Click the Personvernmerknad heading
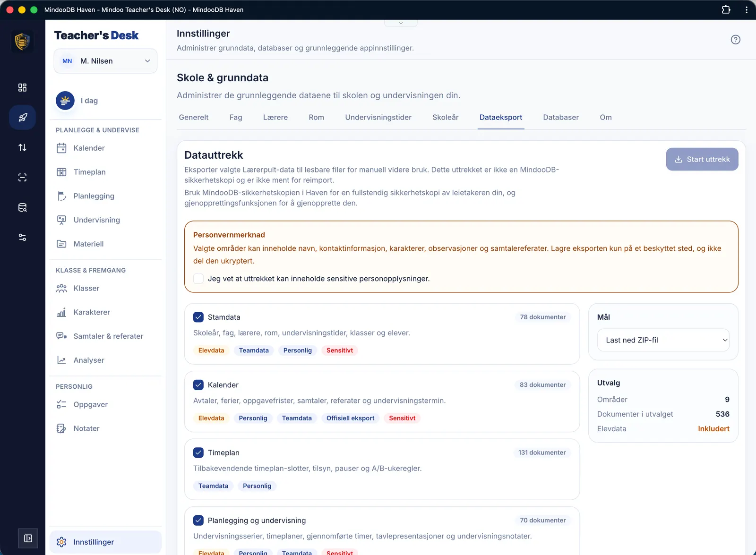The image size is (756, 555). tap(229, 235)
